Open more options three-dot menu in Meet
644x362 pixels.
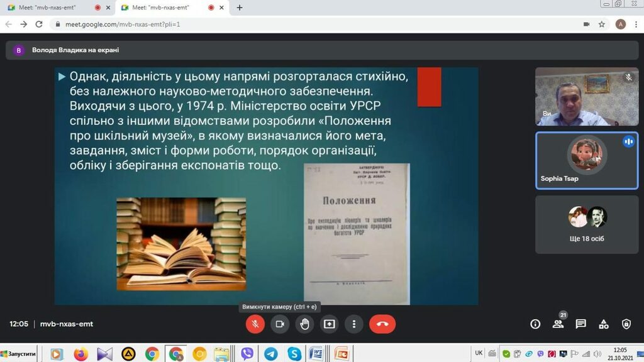(x=354, y=324)
